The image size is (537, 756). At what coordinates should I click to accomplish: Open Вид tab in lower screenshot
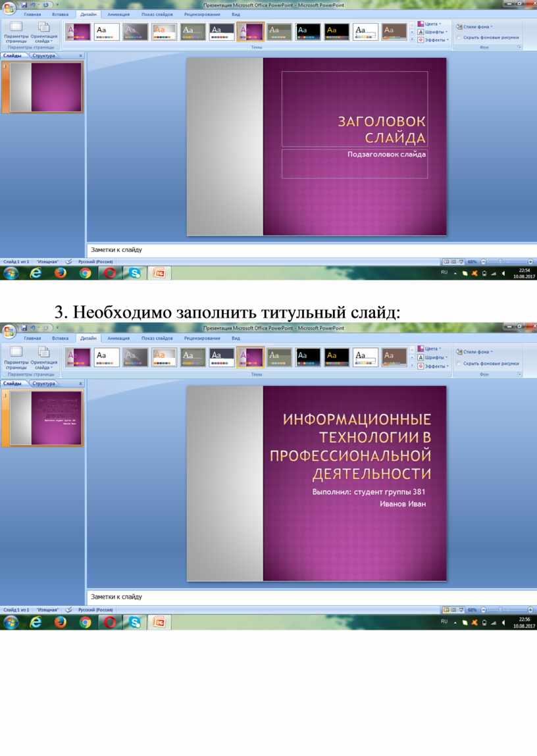pyautogui.click(x=236, y=338)
